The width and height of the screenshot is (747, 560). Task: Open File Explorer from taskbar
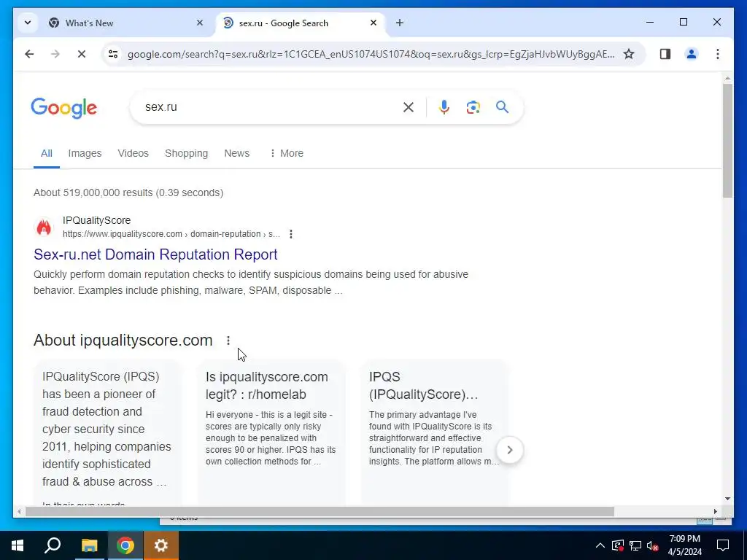coord(89,545)
